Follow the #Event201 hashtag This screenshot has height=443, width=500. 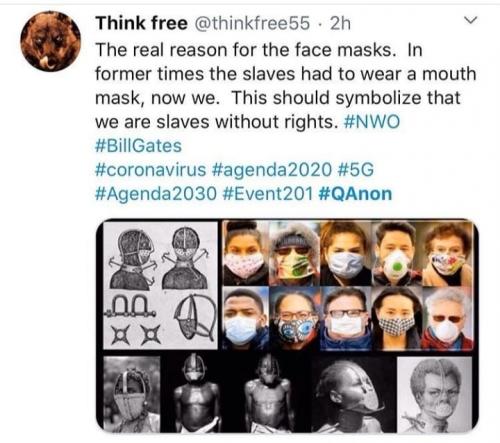pos(267,194)
